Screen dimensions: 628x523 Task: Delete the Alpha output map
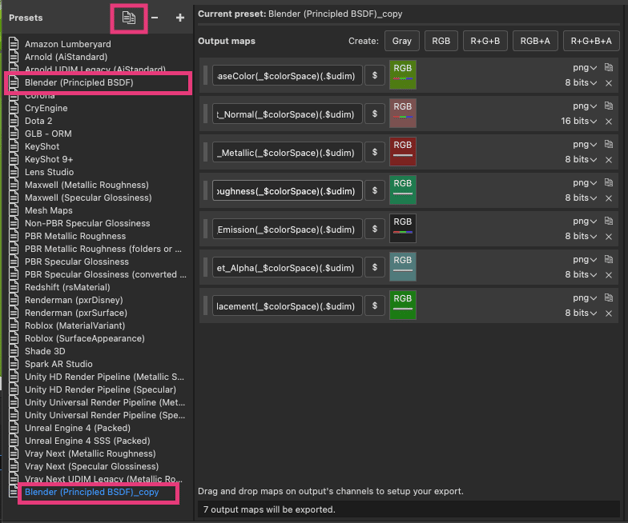click(609, 275)
